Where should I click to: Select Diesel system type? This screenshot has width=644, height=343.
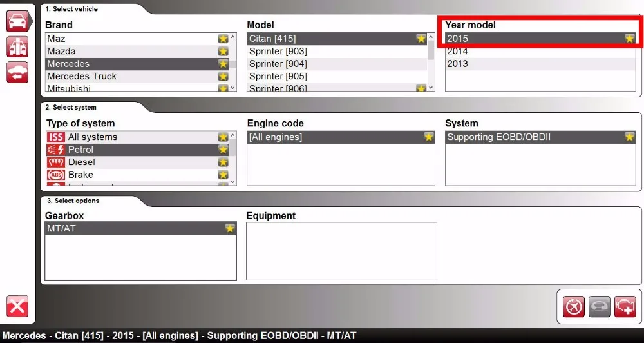tap(137, 162)
